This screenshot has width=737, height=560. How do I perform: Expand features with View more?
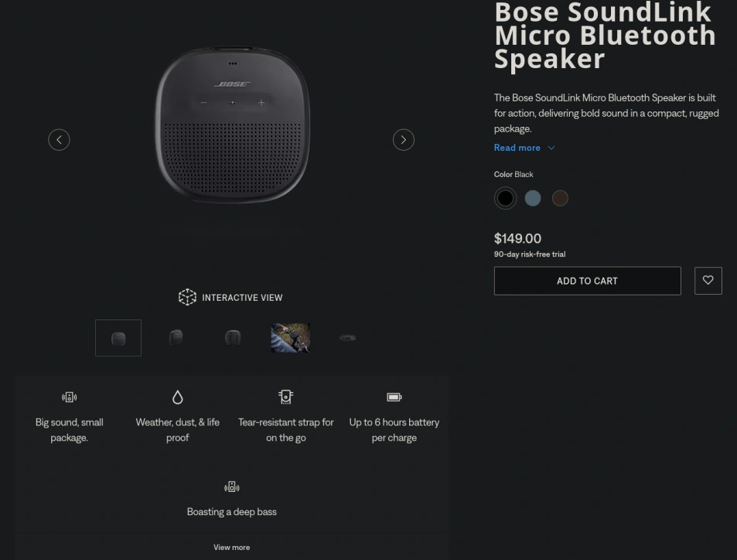coord(232,548)
